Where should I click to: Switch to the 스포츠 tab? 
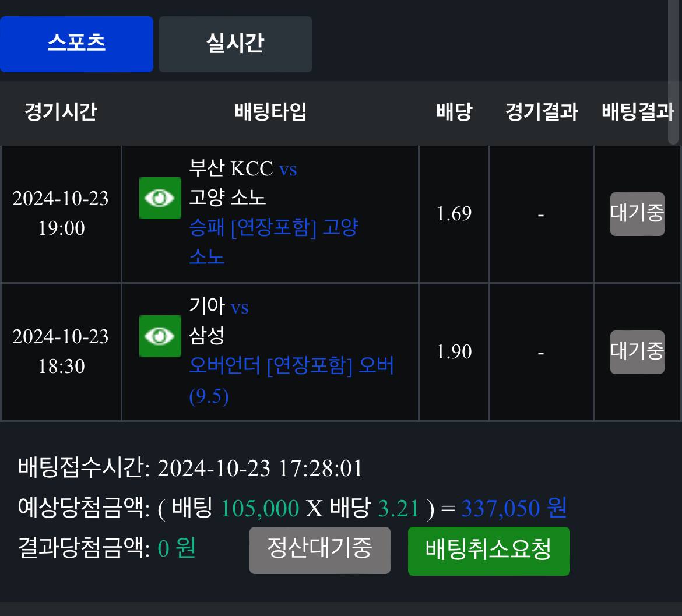[x=76, y=44]
